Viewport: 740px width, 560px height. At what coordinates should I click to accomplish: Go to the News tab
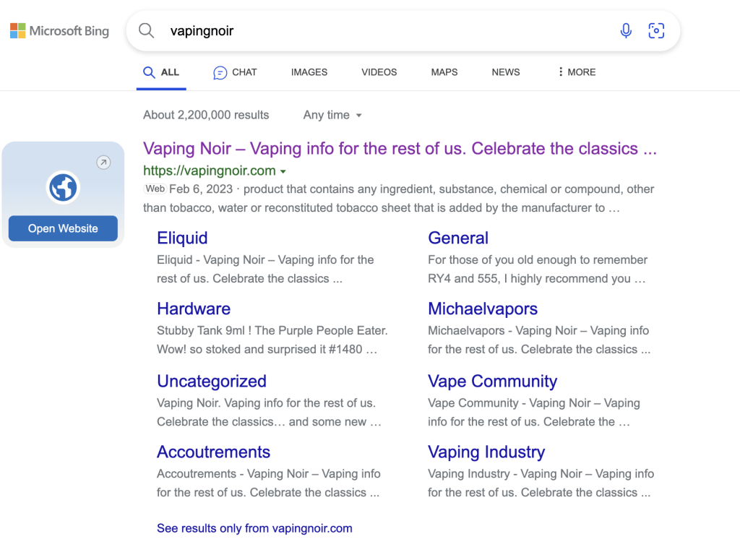pos(506,72)
